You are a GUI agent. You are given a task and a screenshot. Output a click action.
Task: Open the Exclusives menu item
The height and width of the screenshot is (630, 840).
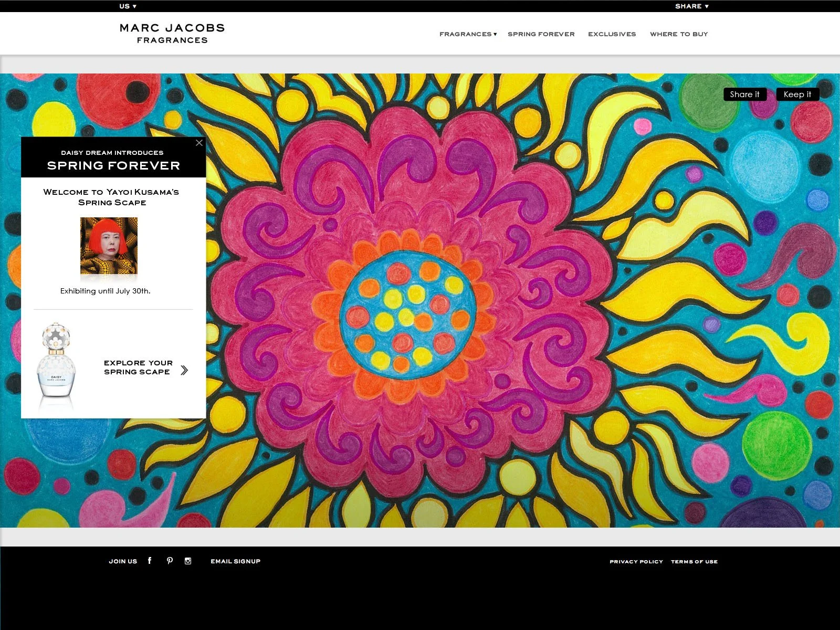click(x=612, y=34)
